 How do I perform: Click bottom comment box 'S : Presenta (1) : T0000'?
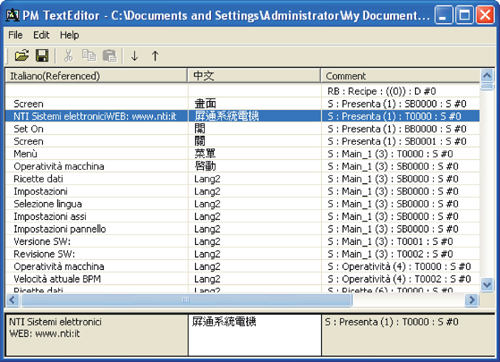408,335
